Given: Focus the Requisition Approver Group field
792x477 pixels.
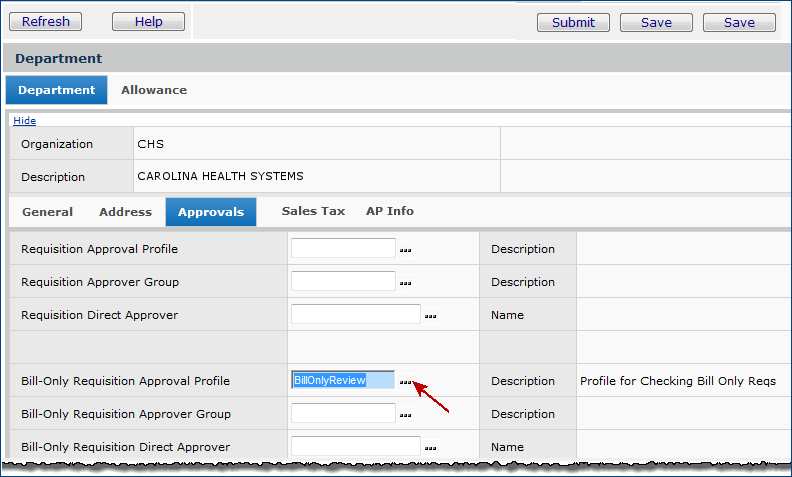Looking at the screenshot, I should click(x=343, y=281).
